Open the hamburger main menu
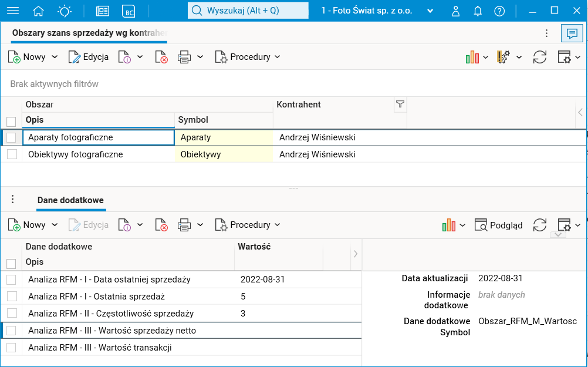 pyautogui.click(x=12, y=11)
